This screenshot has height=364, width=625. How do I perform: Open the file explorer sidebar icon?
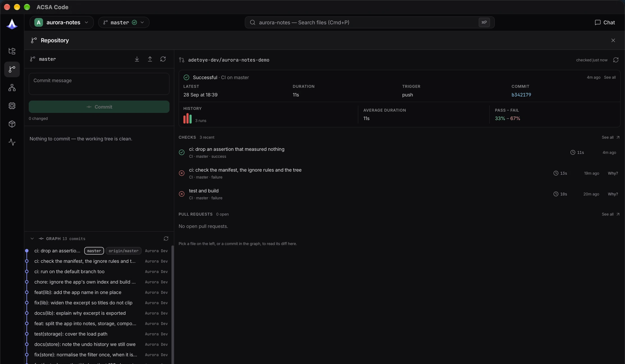coord(12,51)
